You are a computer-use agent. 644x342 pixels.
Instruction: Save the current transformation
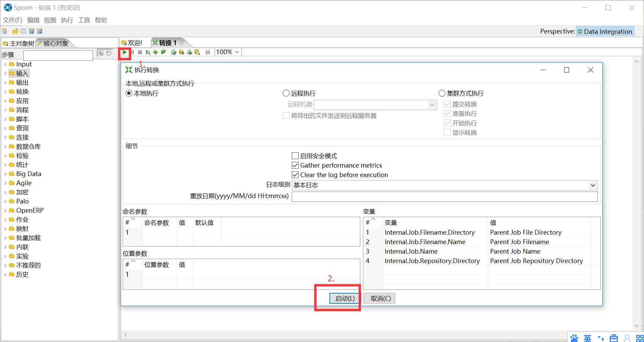(x=32, y=31)
